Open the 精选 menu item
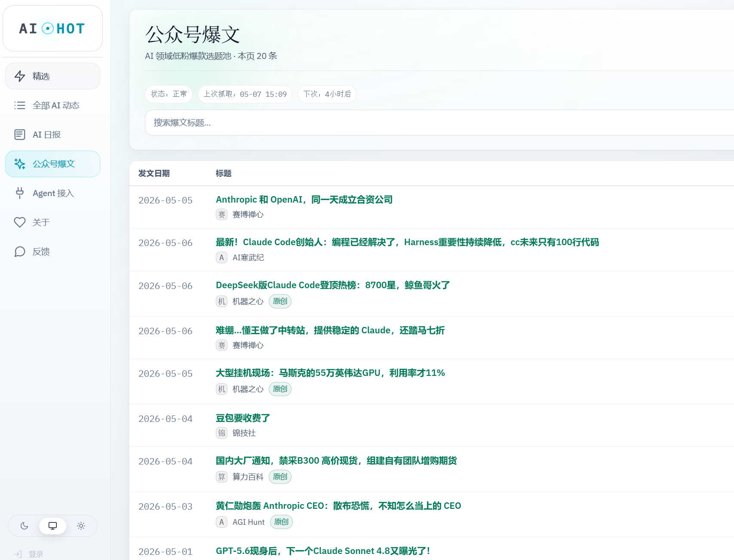Viewport: 734px width, 560px height. click(x=52, y=76)
